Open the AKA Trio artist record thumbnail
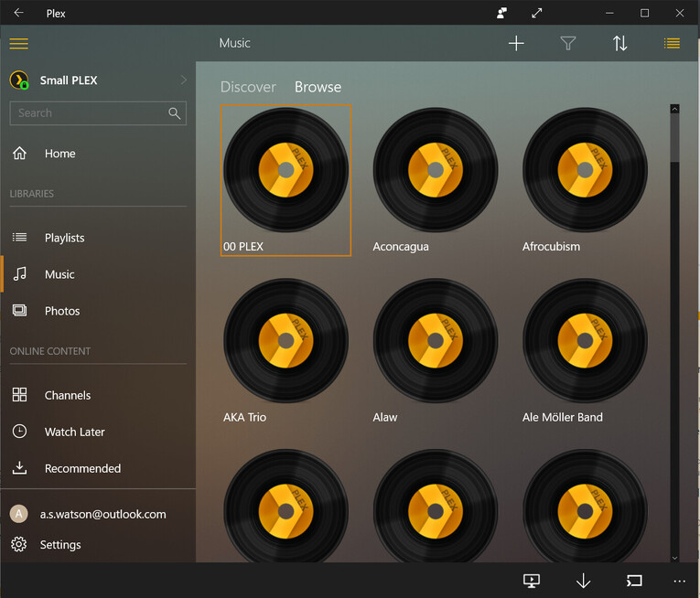700x598 pixels. click(x=285, y=340)
